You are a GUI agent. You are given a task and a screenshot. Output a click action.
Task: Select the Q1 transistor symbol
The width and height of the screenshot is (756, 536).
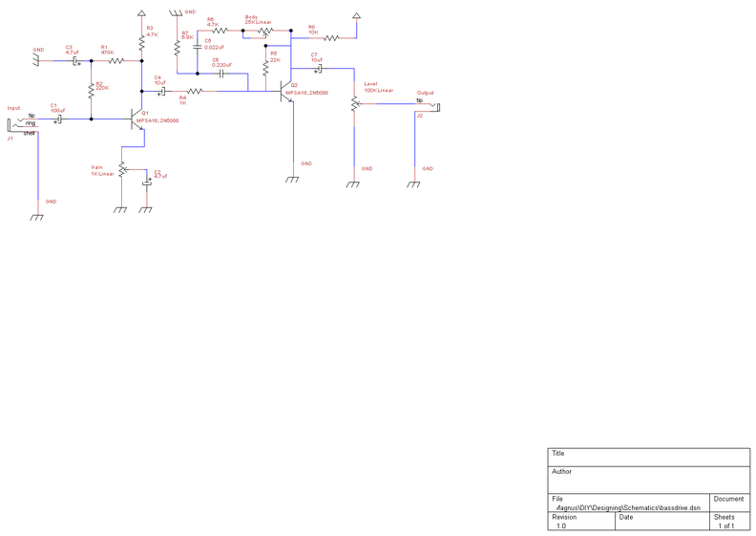136,119
